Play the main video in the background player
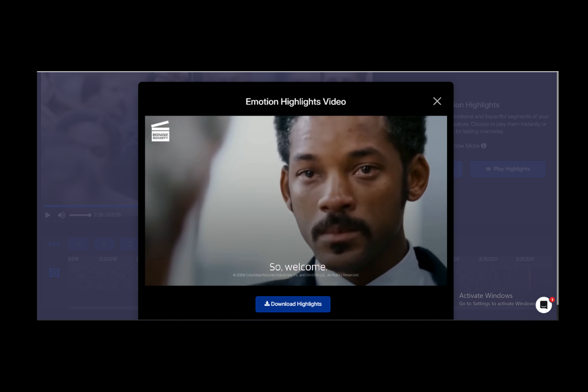The image size is (588, 392). click(48, 215)
